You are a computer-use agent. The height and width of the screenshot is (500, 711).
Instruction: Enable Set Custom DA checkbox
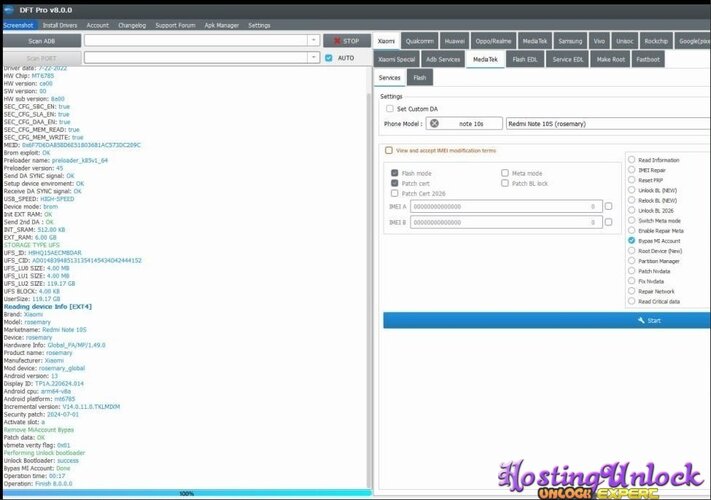390,109
